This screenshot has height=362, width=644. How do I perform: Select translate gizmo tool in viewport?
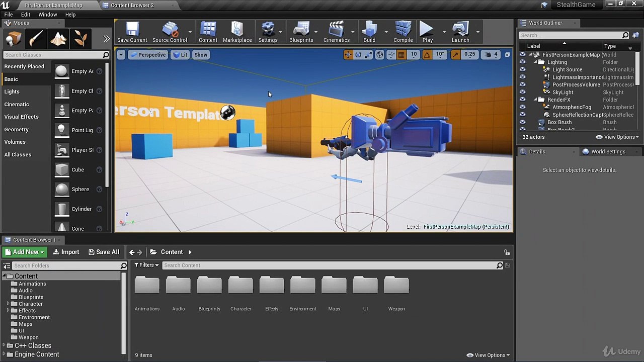pyautogui.click(x=348, y=55)
